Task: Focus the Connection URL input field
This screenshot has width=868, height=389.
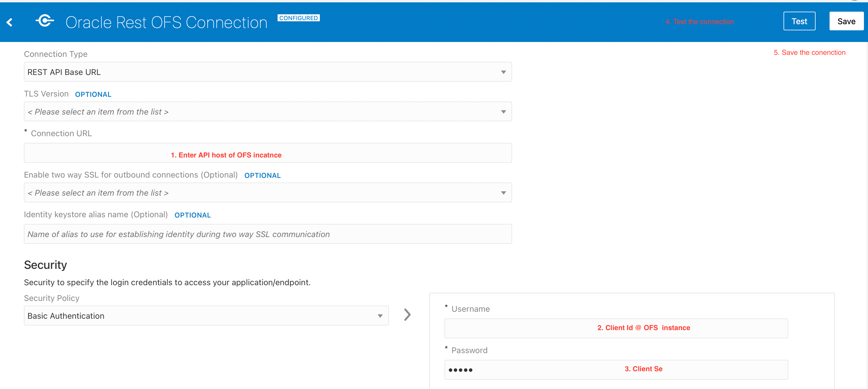Action: (268, 153)
